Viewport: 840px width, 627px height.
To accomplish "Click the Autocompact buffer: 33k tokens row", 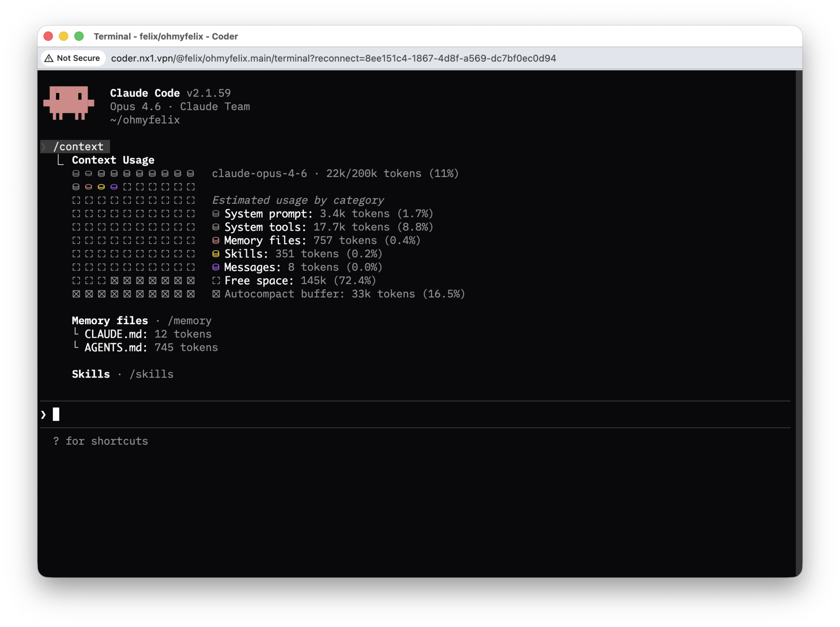I will 338,294.
